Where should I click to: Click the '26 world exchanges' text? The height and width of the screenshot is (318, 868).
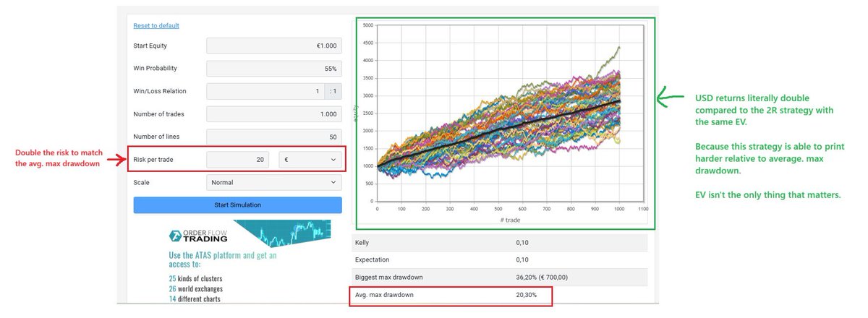pos(194,288)
